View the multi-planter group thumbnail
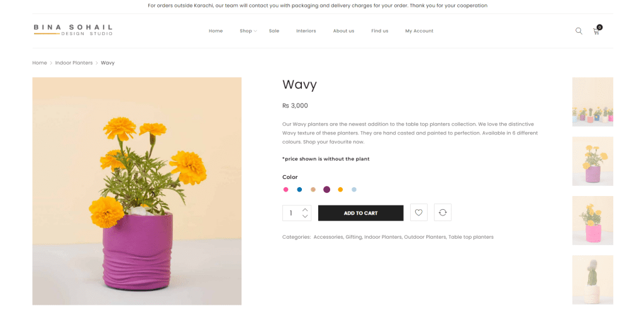Image resolution: width=644 pixels, height=316 pixels. 592,102
